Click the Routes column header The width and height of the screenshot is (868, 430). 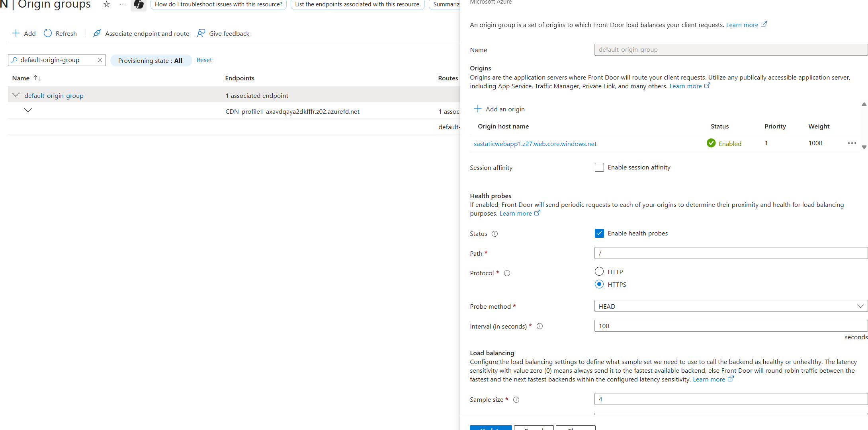[448, 78]
